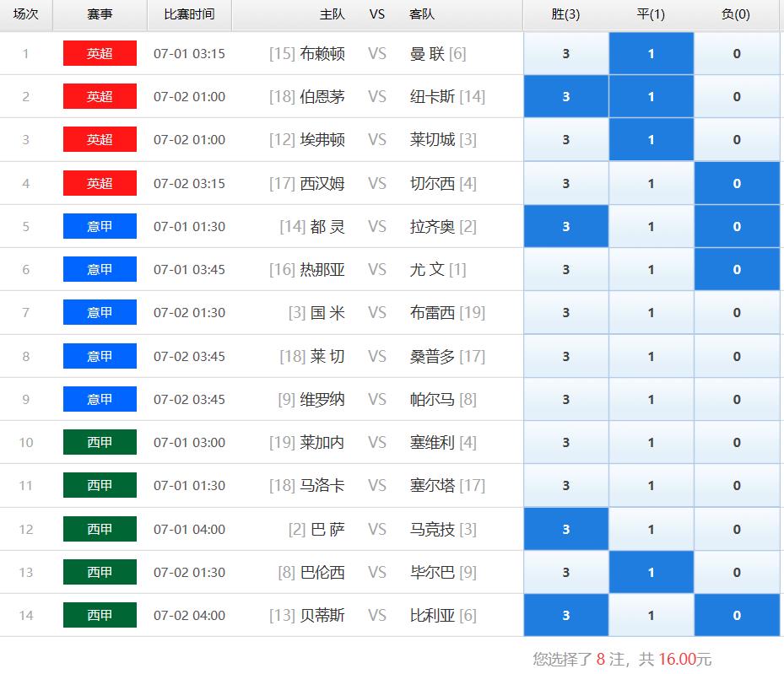
Task: Select win (3) for 西汉姆 vs 切尔西
Action: click(x=566, y=183)
